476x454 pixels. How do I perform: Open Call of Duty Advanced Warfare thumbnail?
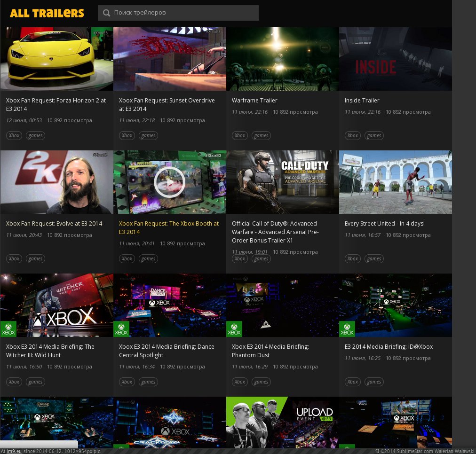pyautogui.click(x=283, y=182)
